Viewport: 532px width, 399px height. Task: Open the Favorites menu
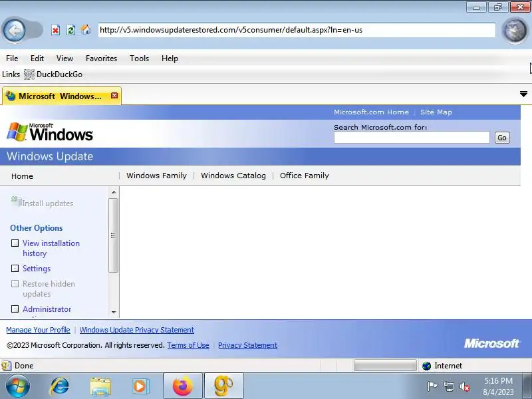click(x=102, y=59)
